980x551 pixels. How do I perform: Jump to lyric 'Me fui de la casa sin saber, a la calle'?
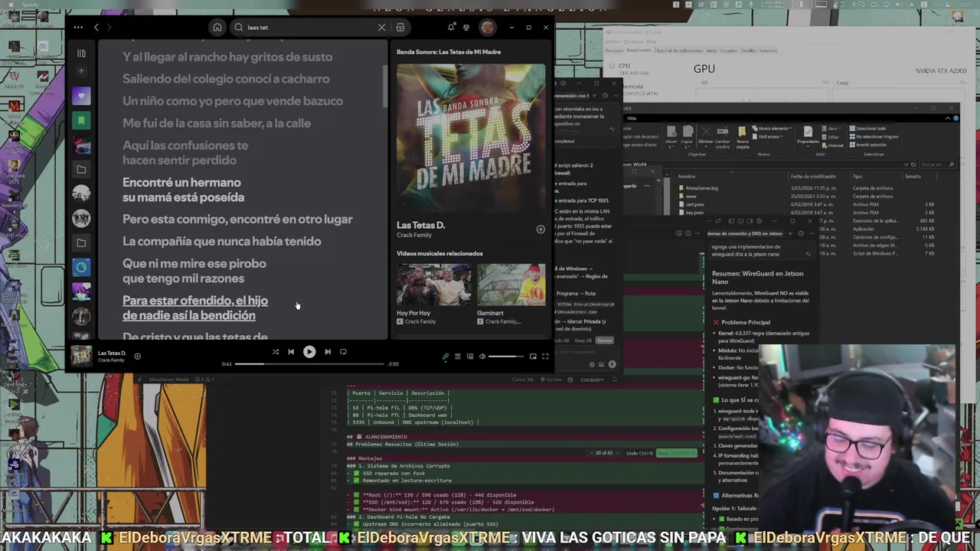click(x=217, y=123)
